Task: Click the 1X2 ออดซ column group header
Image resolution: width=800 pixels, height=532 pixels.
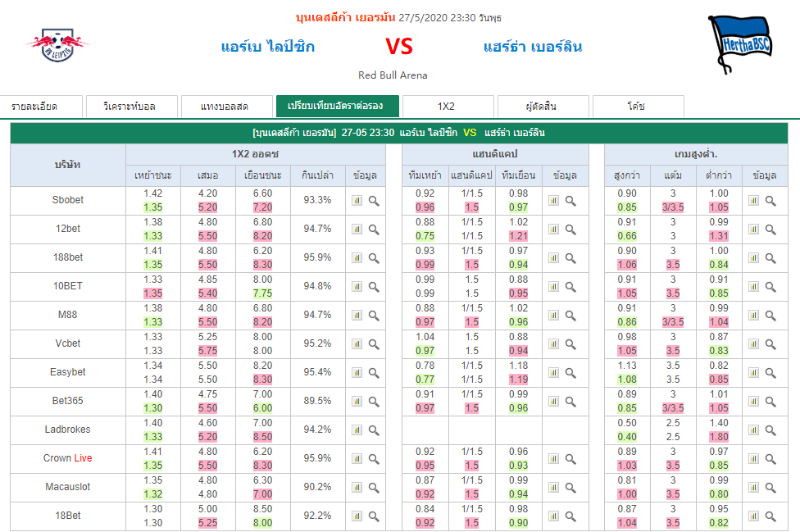Action: point(255,154)
